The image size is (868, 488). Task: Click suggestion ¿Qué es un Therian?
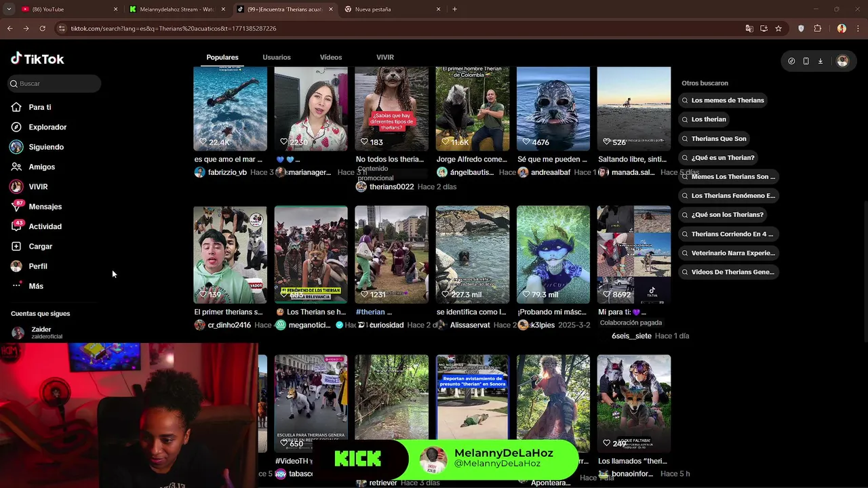pyautogui.click(x=717, y=157)
